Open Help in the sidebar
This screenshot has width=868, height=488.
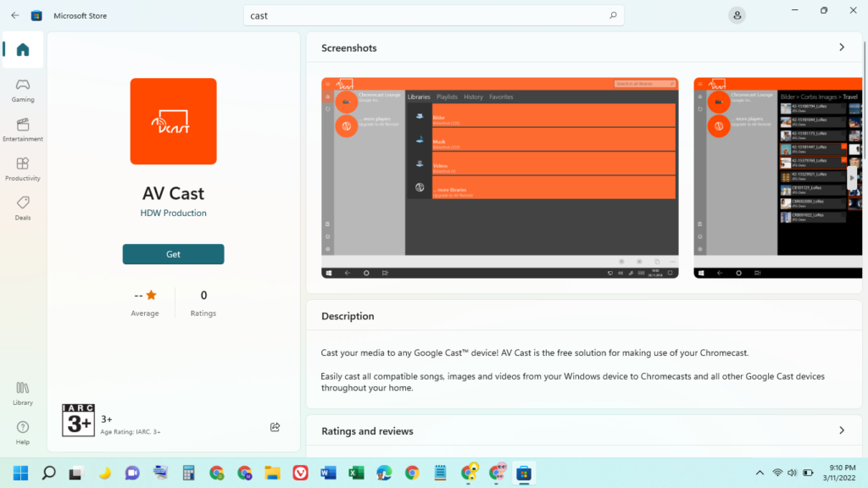click(x=23, y=433)
